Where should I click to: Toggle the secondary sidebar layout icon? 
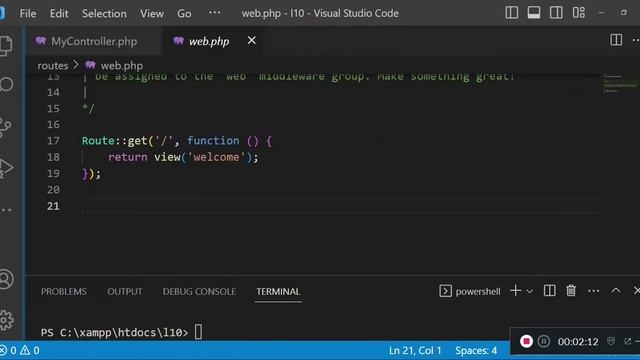pos(556,13)
